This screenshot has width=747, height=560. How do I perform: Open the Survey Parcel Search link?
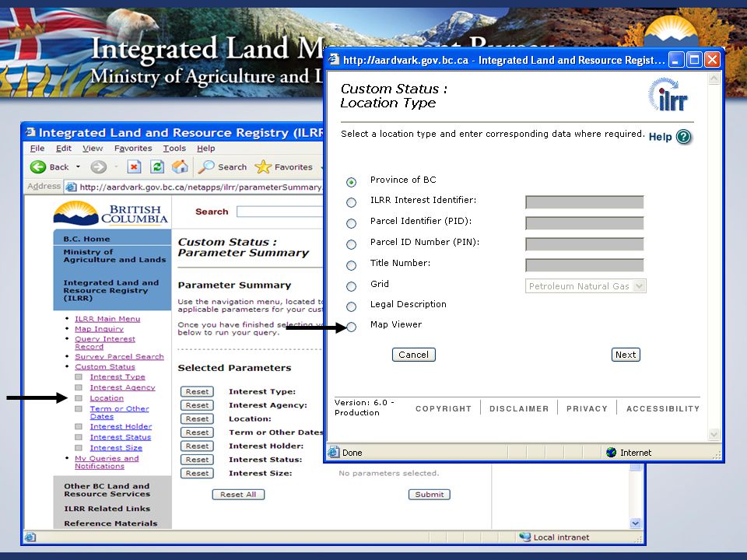(x=119, y=356)
